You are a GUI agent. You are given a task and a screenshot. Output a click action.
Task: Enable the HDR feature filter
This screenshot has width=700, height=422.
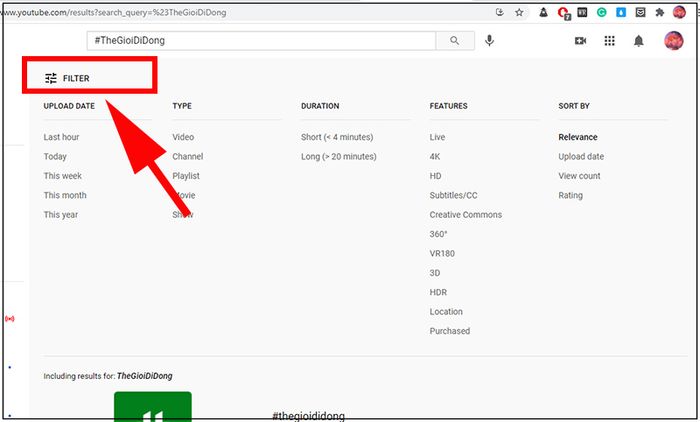coord(438,292)
